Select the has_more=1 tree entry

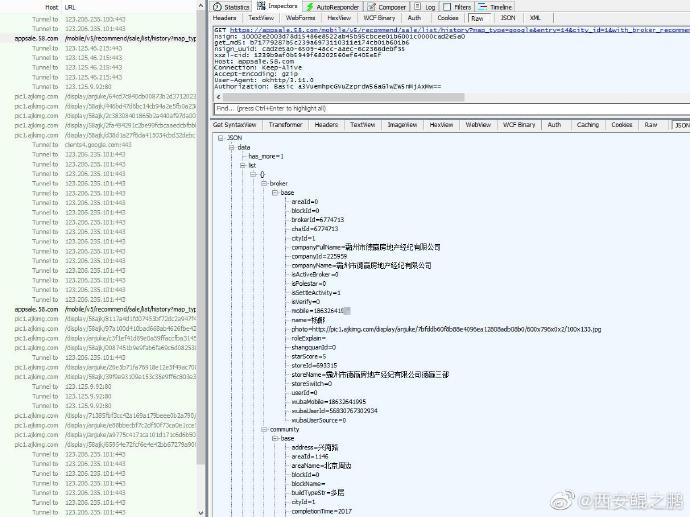(266, 156)
